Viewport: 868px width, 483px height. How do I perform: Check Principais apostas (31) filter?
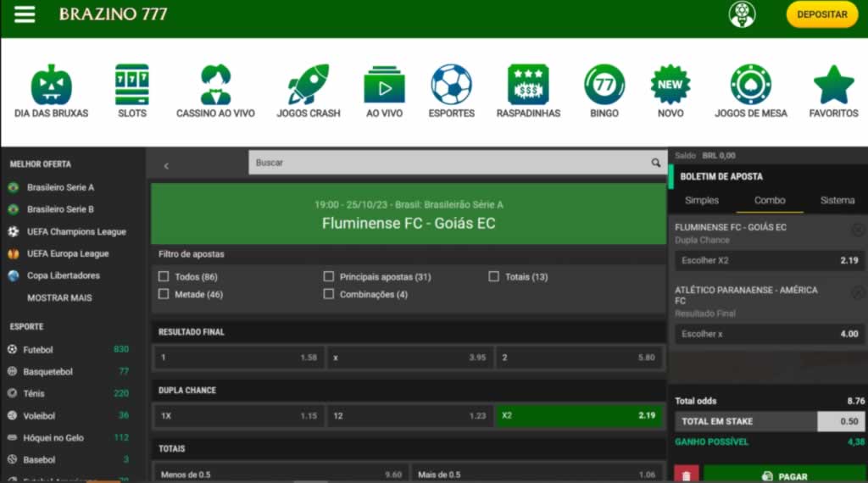pyautogui.click(x=328, y=276)
